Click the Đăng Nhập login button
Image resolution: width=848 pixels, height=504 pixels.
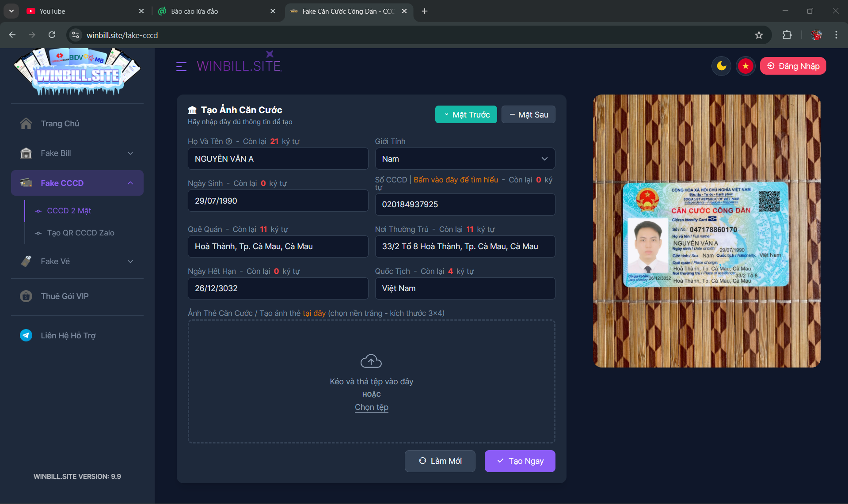coord(793,66)
